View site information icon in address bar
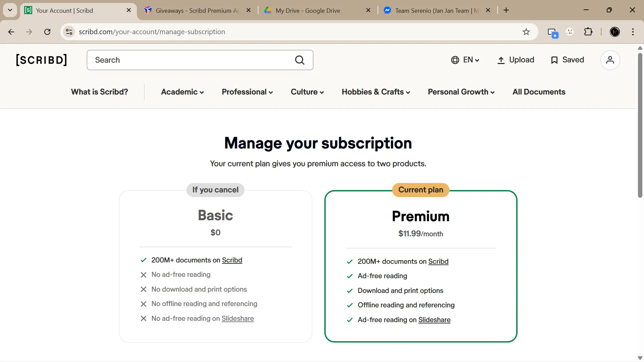644x362 pixels. click(69, 32)
